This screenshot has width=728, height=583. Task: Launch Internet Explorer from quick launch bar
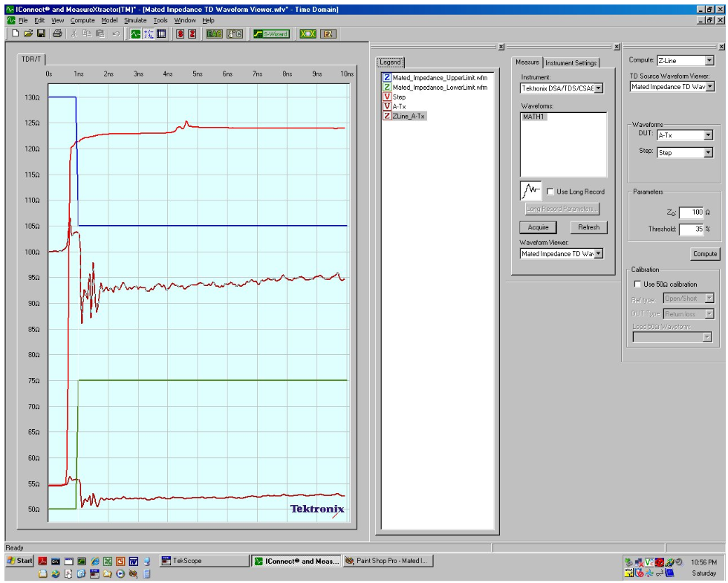click(x=95, y=561)
